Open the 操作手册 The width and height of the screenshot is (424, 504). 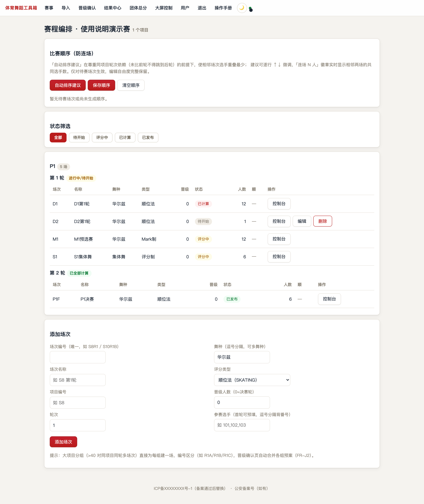[x=223, y=8]
